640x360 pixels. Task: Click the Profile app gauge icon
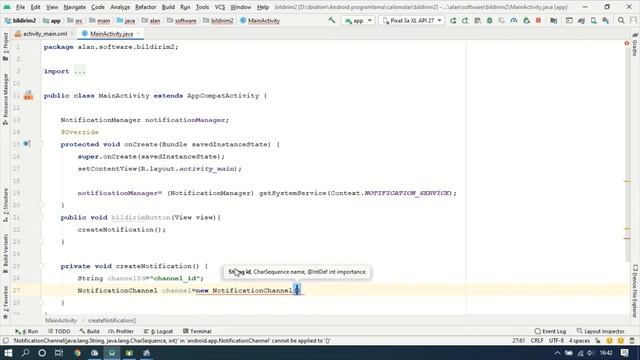click(x=514, y=20)
